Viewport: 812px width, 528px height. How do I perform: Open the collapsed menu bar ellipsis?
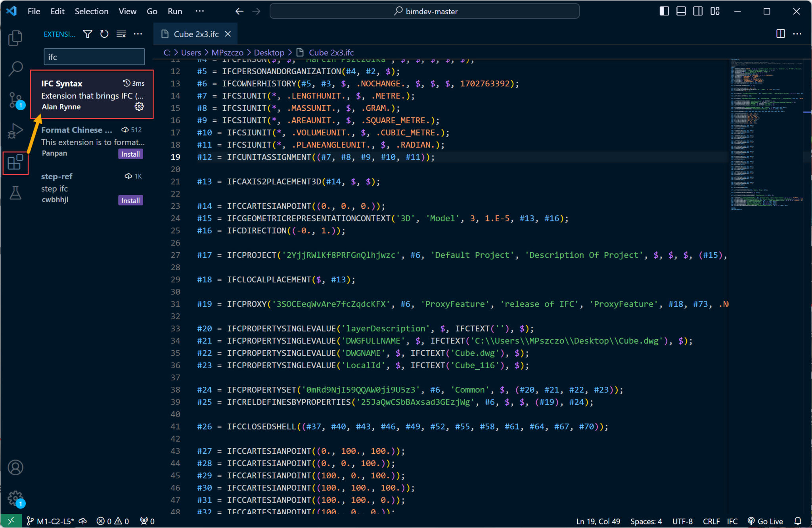(199, 11)
